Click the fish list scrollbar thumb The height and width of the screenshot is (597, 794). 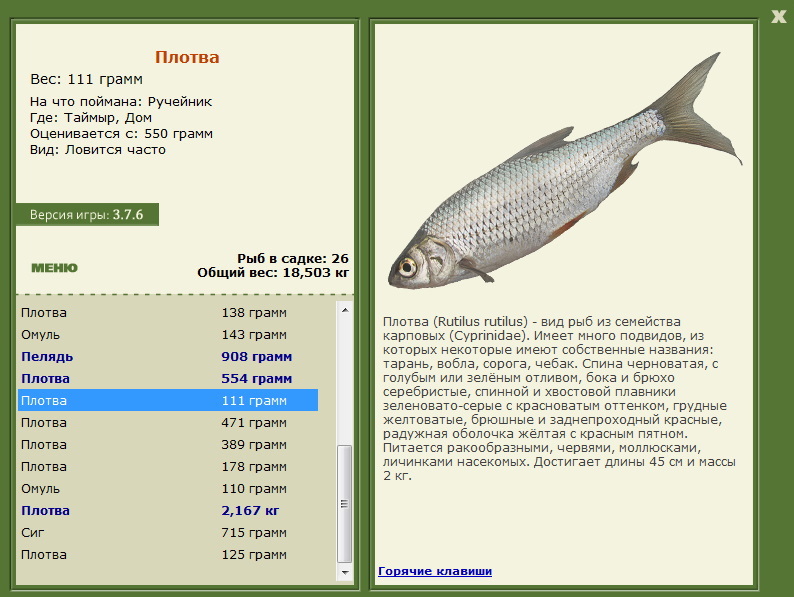click(x=345, y=504)
